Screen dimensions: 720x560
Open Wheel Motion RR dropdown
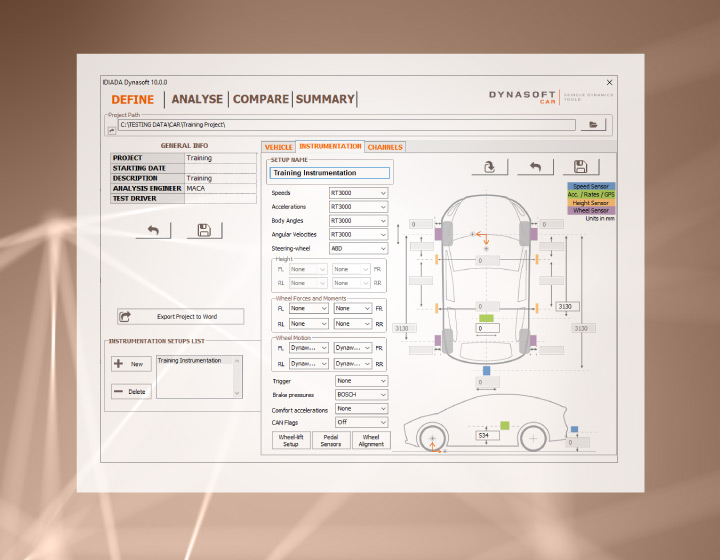353,364
